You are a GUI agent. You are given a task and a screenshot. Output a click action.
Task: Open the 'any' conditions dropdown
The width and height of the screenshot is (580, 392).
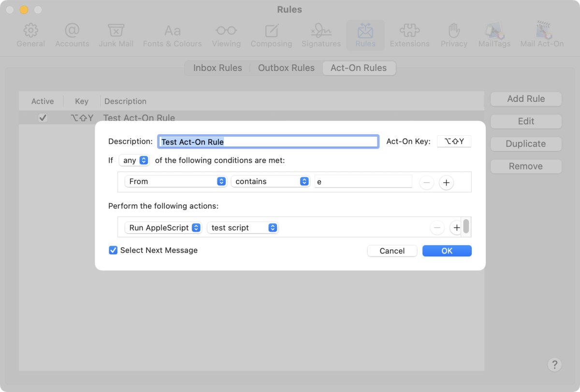click(x=134, y=160)
